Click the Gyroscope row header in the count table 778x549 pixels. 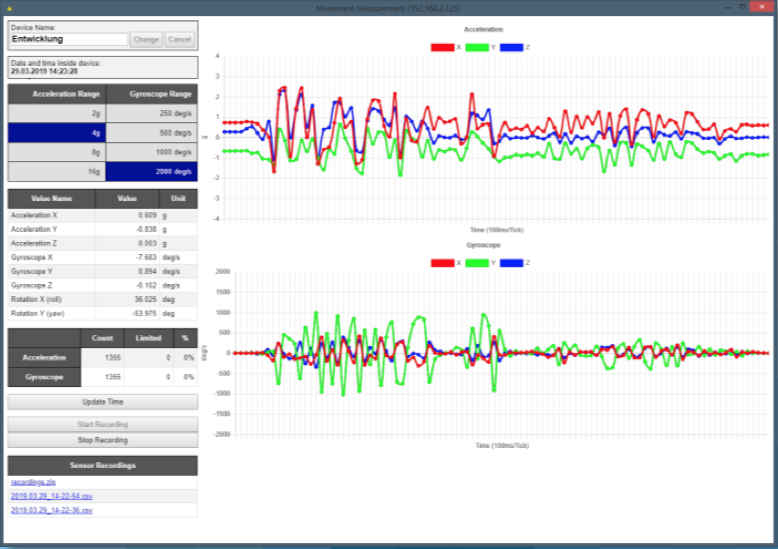point(44,377)
